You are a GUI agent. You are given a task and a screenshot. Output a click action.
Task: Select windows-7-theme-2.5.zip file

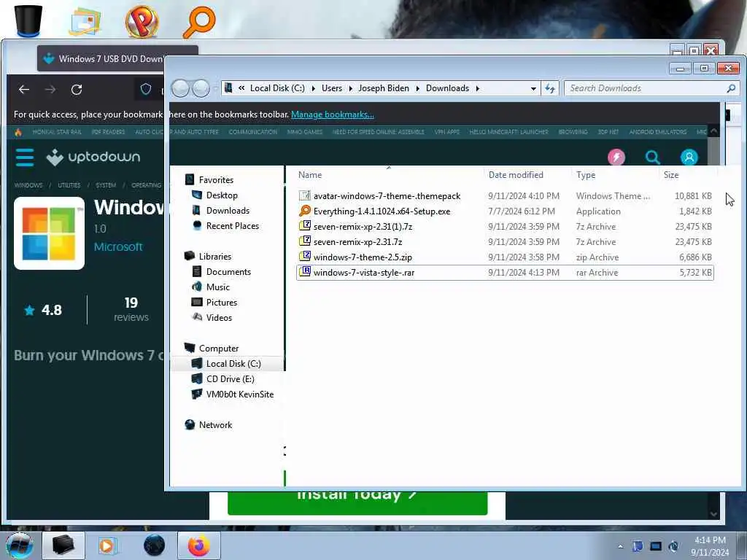[505, 257]
